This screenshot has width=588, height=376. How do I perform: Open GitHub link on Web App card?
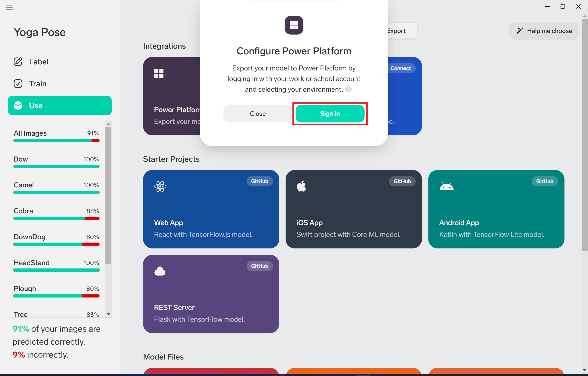[260, 181]
